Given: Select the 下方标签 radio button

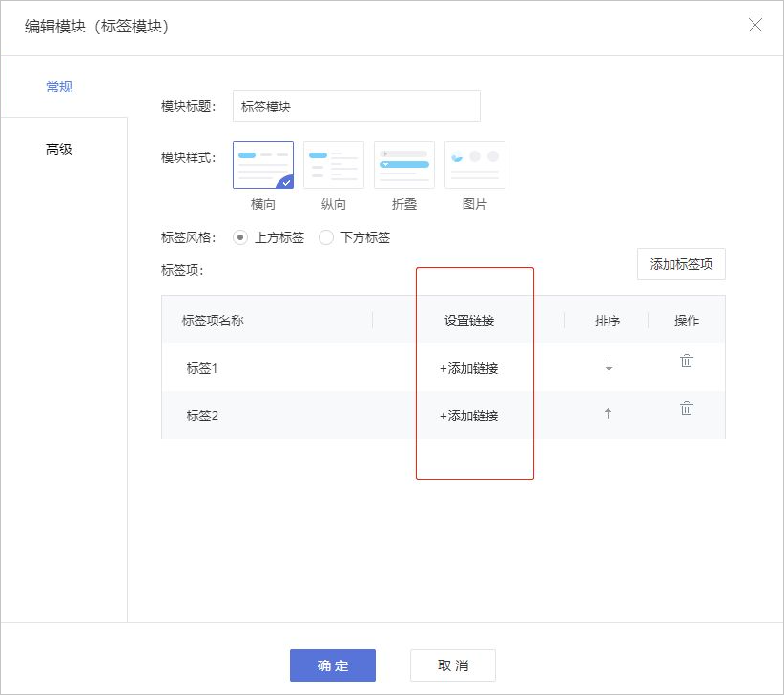Looking at the screenshot, I should (326, 237).
